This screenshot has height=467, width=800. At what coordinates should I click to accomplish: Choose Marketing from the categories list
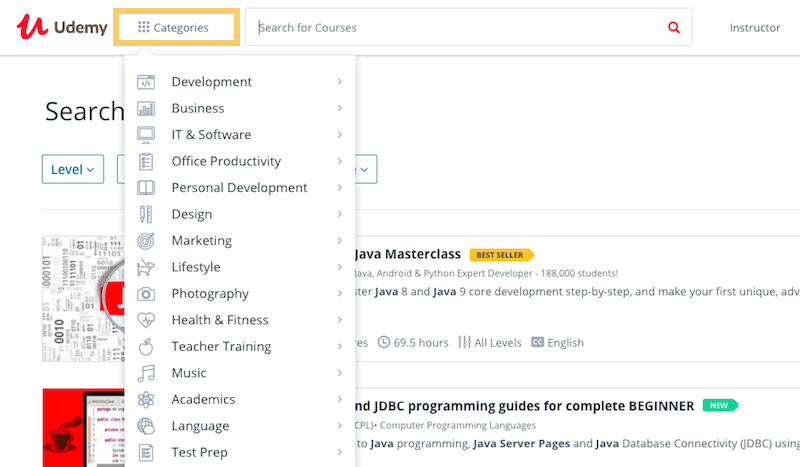[240, 240]
